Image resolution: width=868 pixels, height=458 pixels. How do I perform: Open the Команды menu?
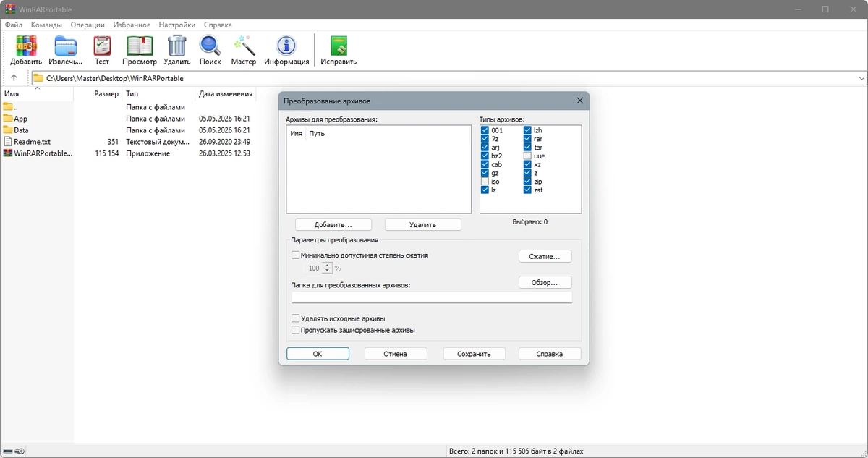pyautogui.click(x=46, y=25)
